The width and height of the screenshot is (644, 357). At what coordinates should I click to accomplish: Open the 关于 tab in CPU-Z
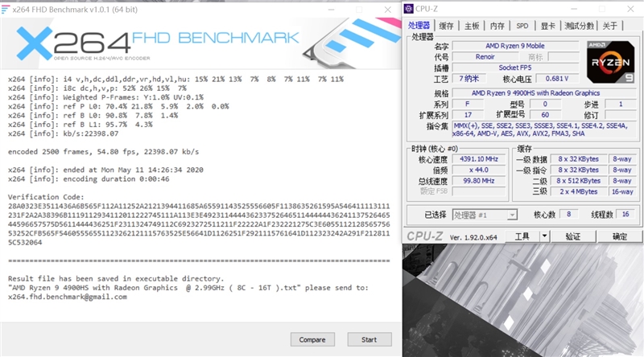(610, 26)
